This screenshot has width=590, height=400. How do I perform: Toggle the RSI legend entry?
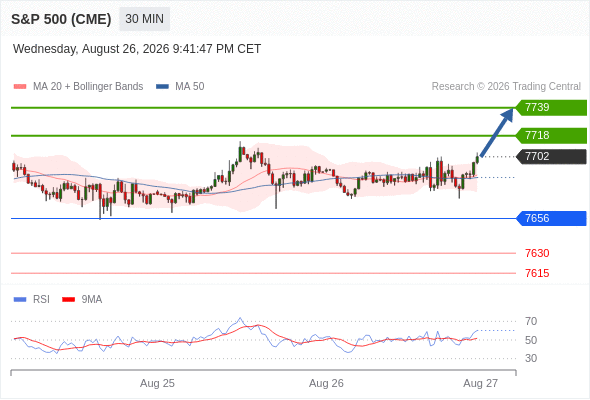click(41, 300)
